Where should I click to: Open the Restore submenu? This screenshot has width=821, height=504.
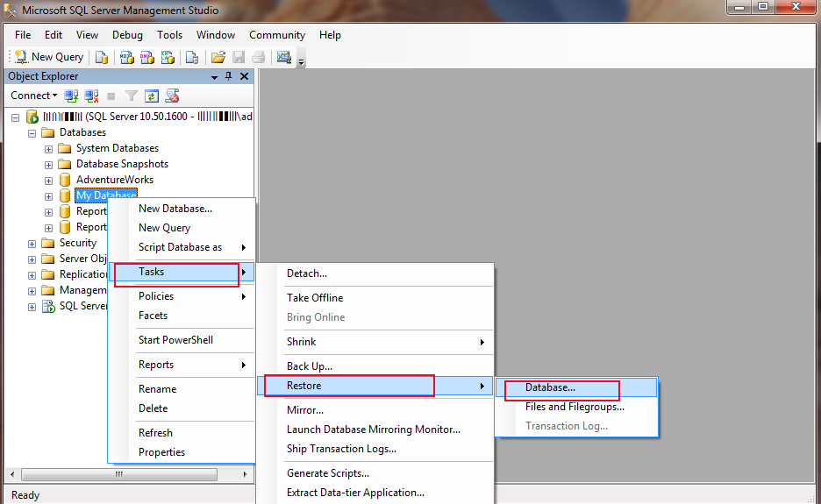click(375, 386)
